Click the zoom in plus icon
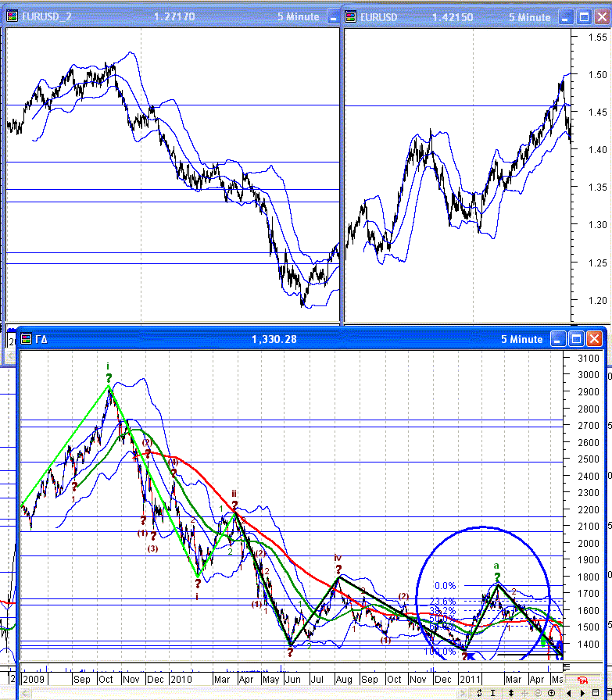Screen dimensions: 612x700 click(551, 693)
